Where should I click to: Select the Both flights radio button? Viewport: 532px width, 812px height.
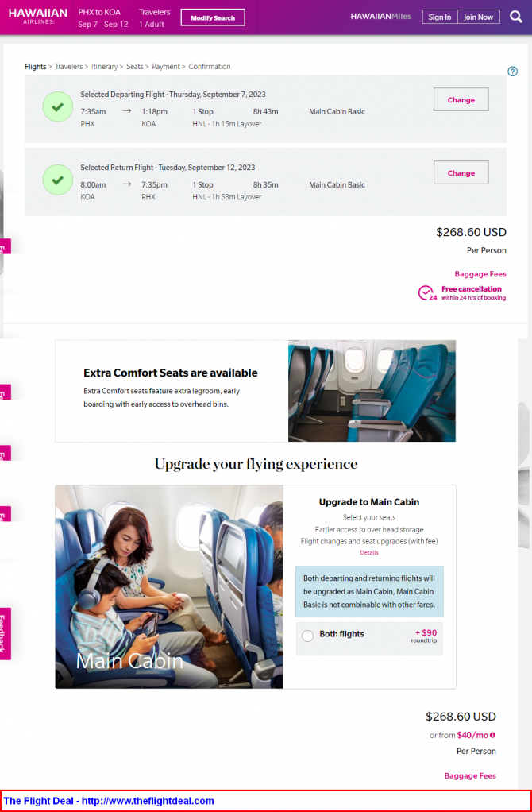(x=307, y=636)
